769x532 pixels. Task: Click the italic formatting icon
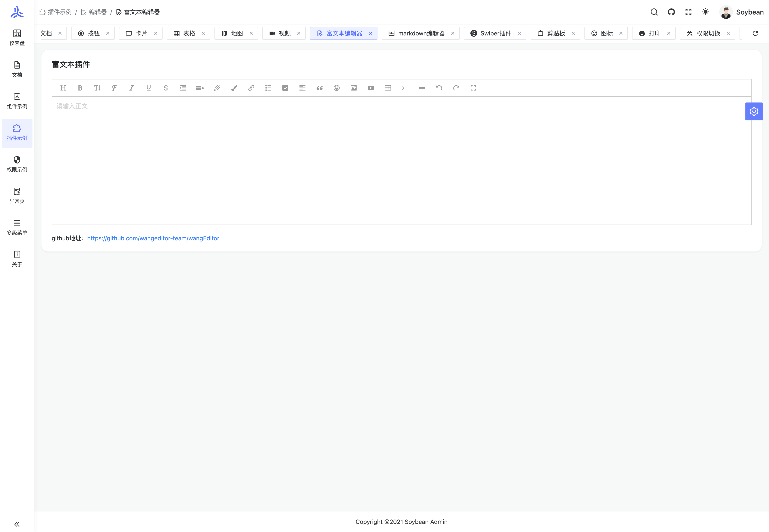(131, 88)
